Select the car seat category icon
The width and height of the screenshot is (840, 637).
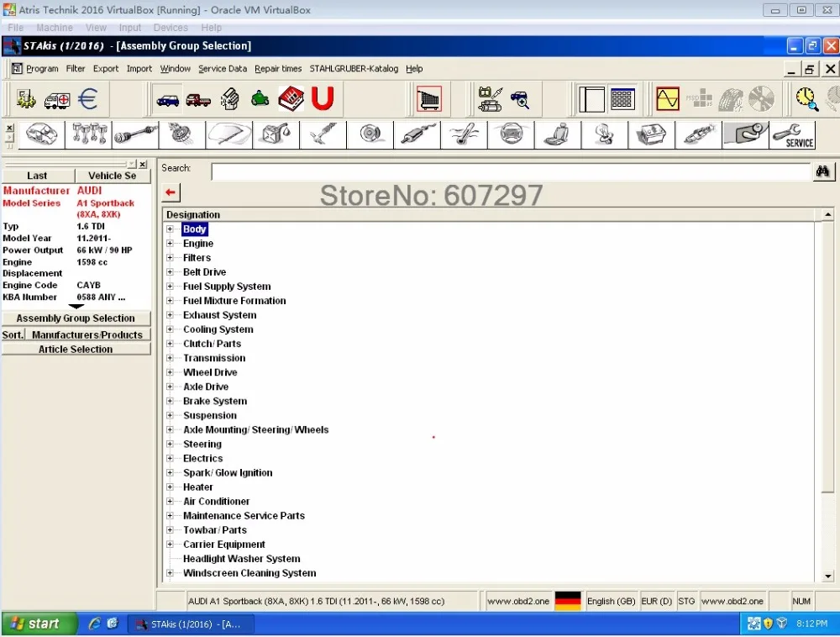click(558, 134)
